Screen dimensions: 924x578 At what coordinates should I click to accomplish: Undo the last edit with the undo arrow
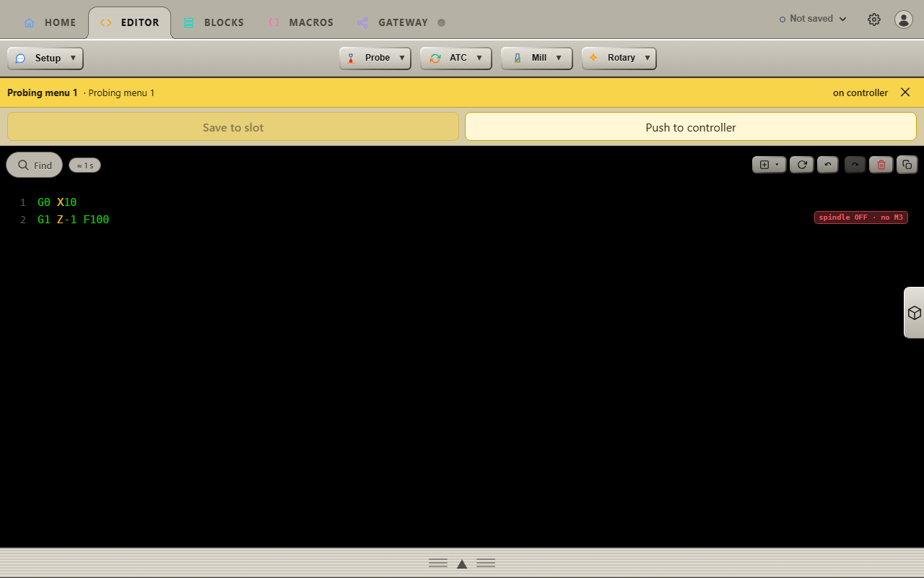coord(828,165)
